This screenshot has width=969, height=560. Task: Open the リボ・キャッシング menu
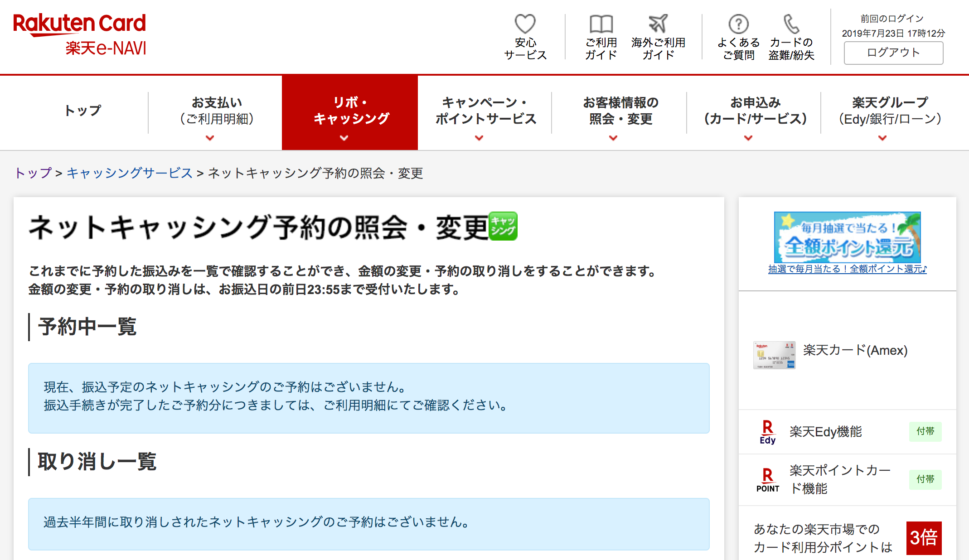point(350,112)
